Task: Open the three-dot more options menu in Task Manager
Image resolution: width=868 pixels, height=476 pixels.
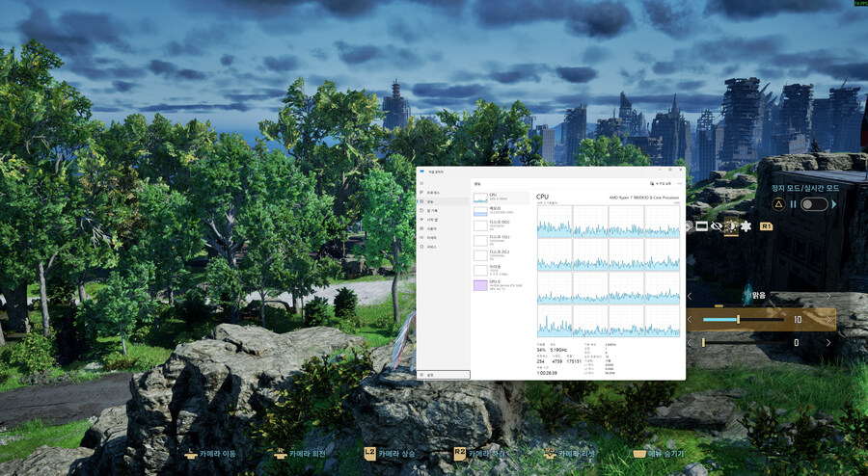Action: 678,183
